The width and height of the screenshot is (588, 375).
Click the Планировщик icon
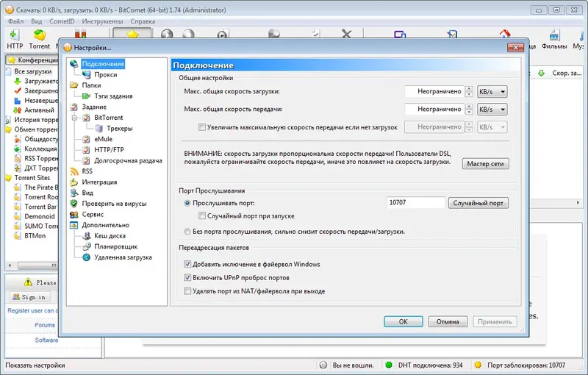click(x=86, y=246)
